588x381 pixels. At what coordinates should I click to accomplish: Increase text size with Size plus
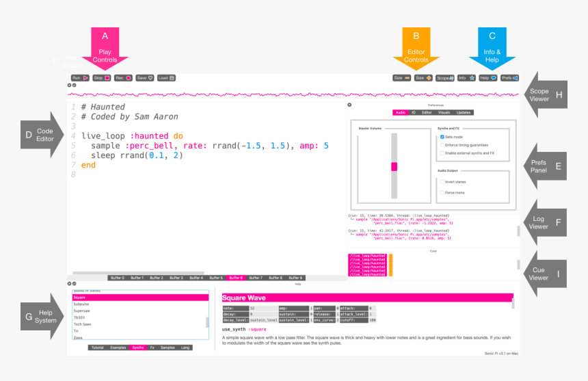pos(423,78)
